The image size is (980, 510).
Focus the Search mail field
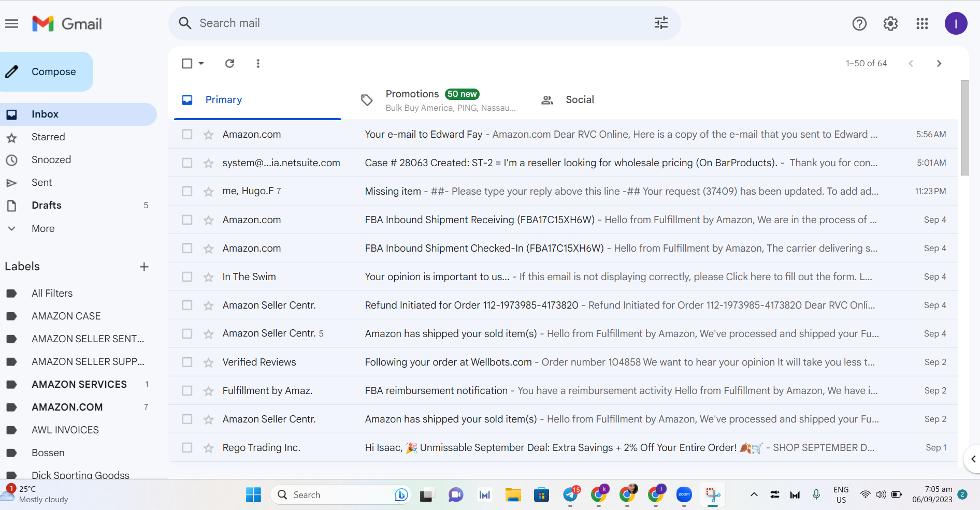click(424, 23)
